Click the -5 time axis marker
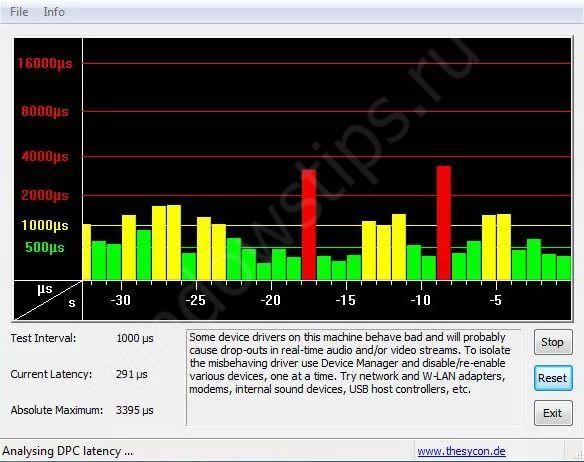 pos(496,300)
